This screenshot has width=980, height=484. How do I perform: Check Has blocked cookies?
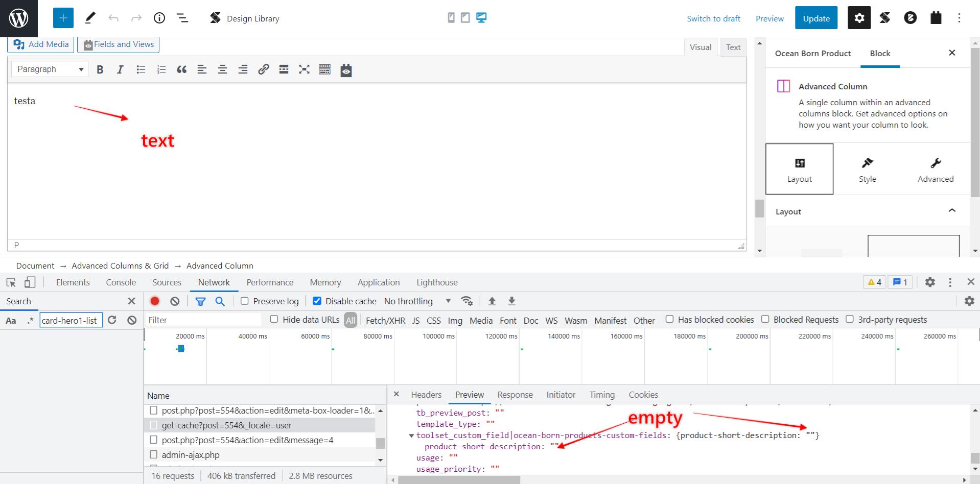click(669, 319)
